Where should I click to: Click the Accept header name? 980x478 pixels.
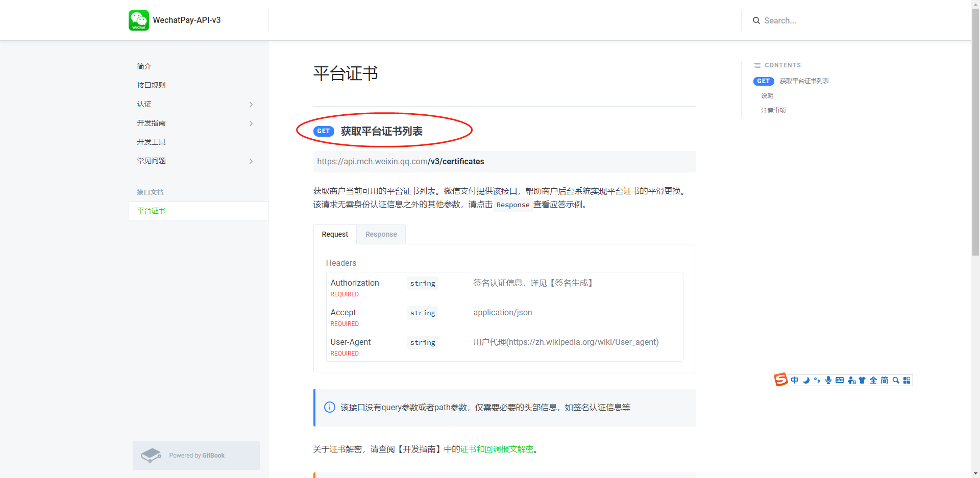343,312
